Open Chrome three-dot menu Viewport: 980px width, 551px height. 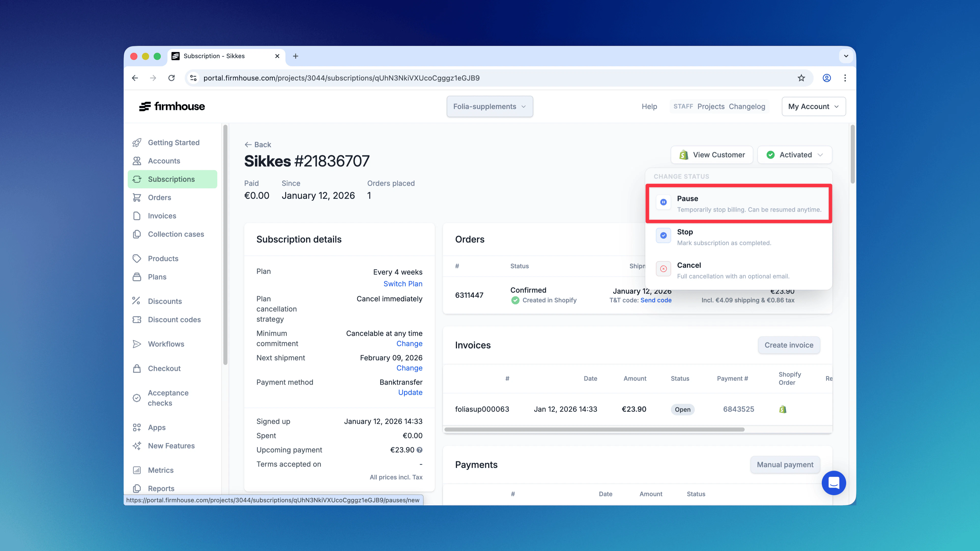(x=845, y=78)
